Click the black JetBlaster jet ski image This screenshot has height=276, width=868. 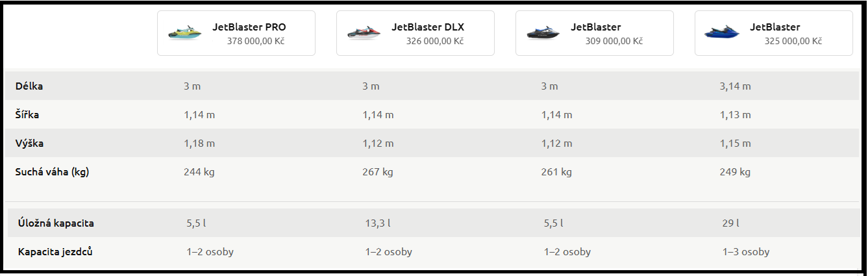pyautogui.click(x=542, y=33)
